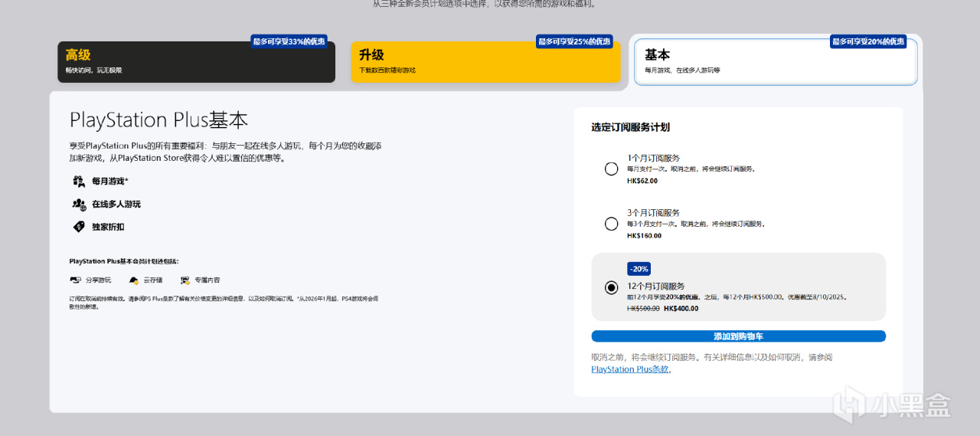
Task: Click the exclusive discounts (独家折扣) tag icon
Action: click(x=78, y=227)
